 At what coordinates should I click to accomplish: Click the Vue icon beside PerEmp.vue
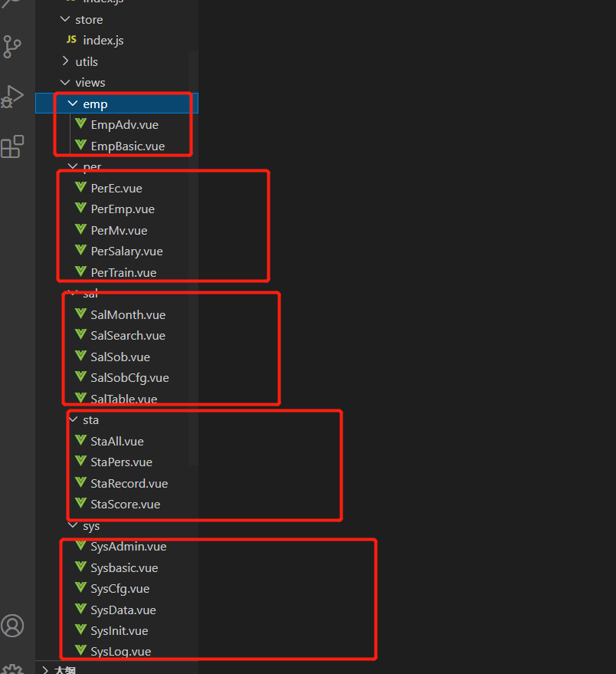pyautogui.click(x=80, y=208)
